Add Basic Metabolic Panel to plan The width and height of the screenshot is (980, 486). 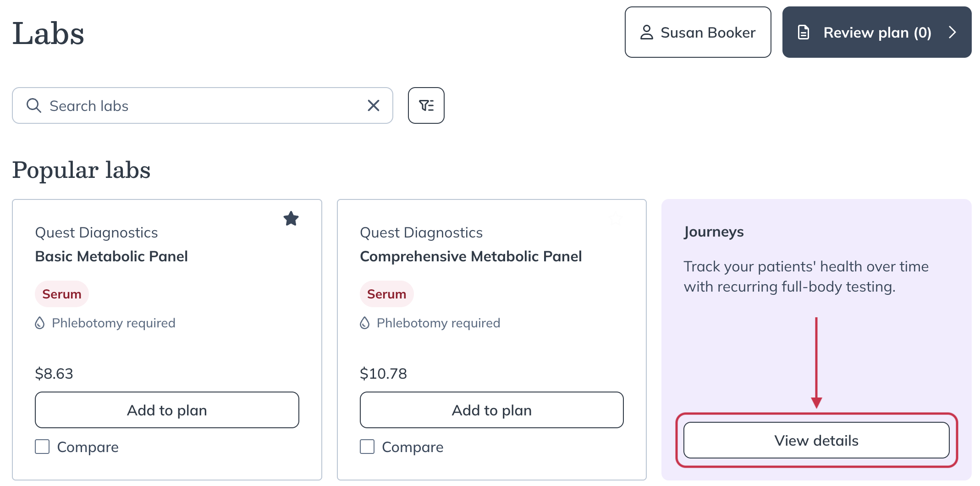pos(167,410)
